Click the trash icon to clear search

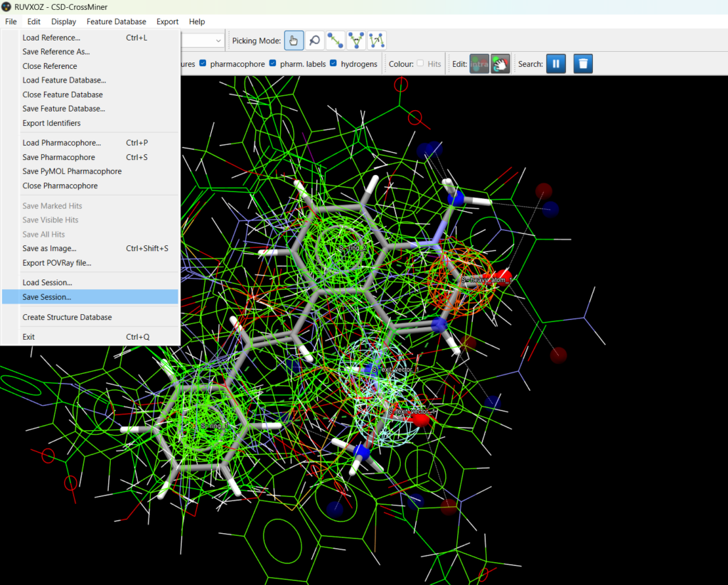[x=583, y=64]
